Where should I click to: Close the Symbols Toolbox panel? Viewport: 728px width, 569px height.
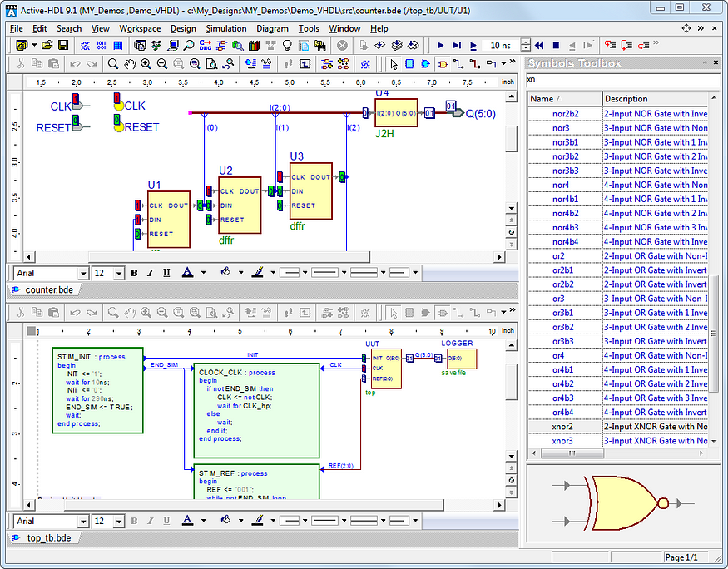715,62
